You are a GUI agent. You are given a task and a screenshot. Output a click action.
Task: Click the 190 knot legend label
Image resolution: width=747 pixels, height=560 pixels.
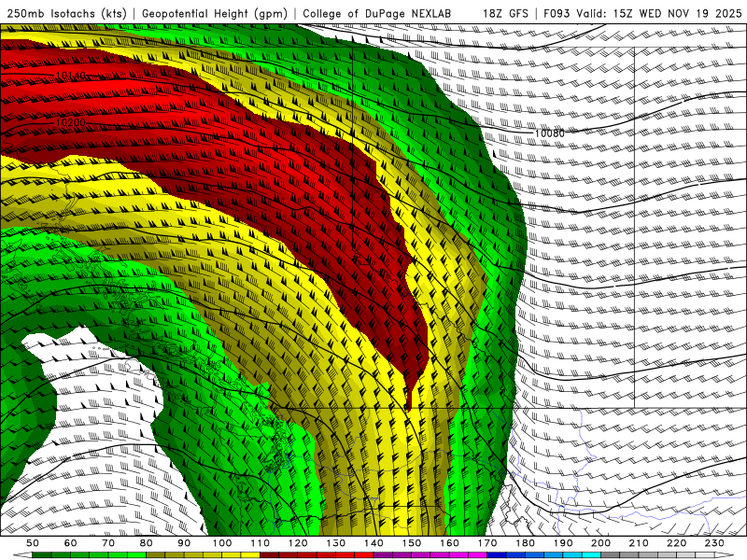click(x=563, y=543)
